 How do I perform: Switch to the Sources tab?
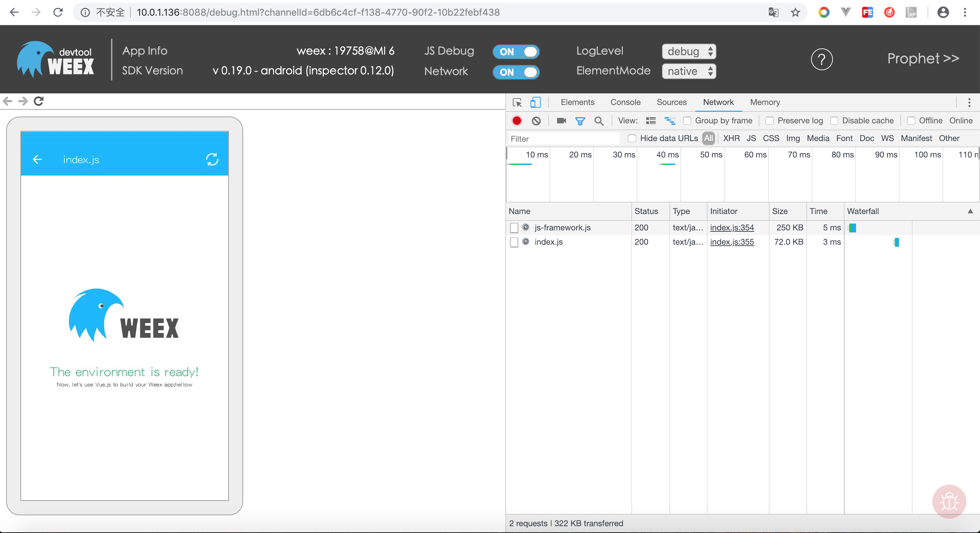click(671, 102)
